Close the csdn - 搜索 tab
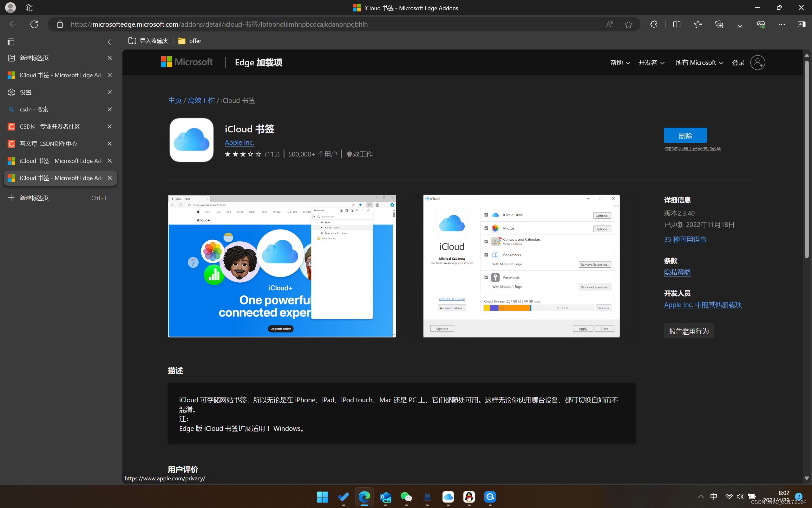This screenshot has width=812, height=508. 109,109
